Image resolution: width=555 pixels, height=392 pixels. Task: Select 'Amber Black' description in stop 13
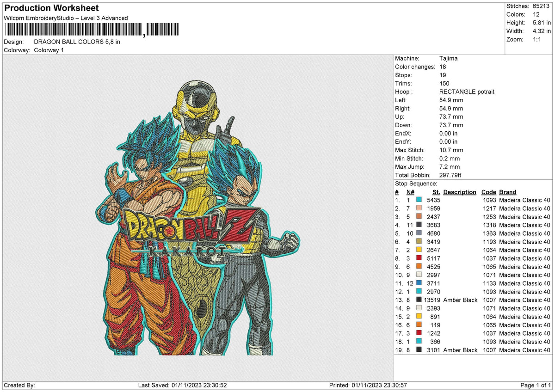(x=460, y=300)
